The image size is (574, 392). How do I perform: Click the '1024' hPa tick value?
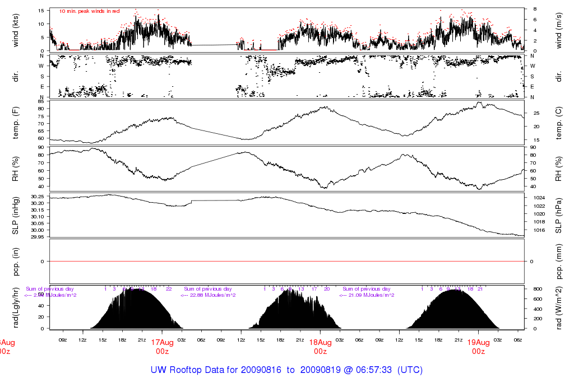539,198
